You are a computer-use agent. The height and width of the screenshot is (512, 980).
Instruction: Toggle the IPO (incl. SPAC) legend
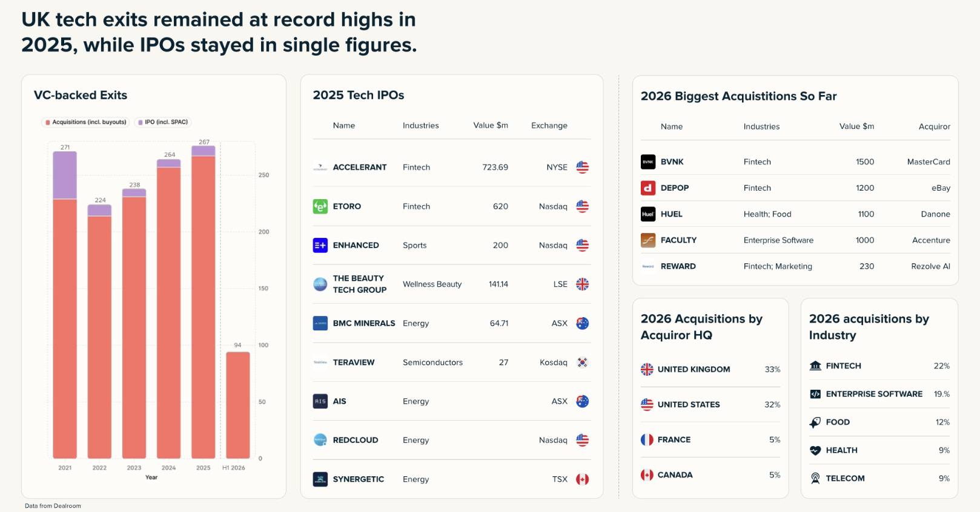163,122
